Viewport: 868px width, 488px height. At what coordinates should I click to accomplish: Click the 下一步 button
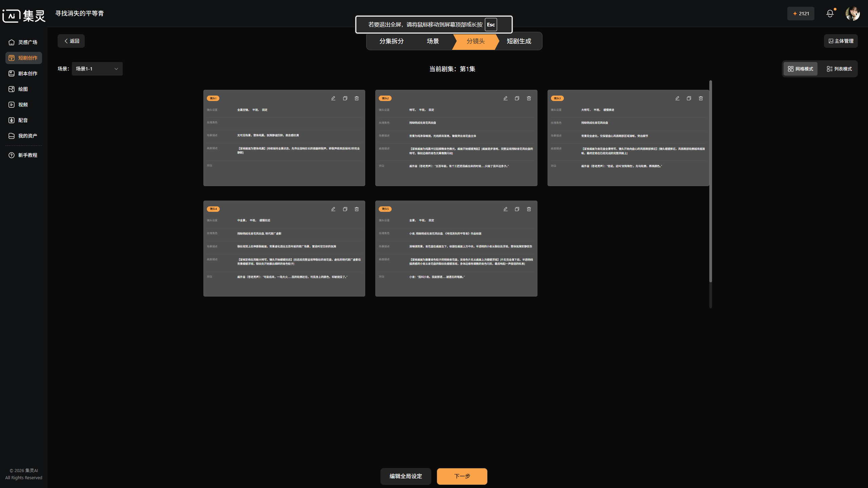point(462,476)
